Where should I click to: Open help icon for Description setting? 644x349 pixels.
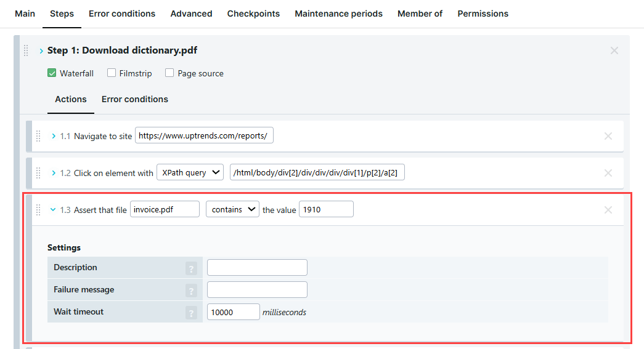click(191, 268)
